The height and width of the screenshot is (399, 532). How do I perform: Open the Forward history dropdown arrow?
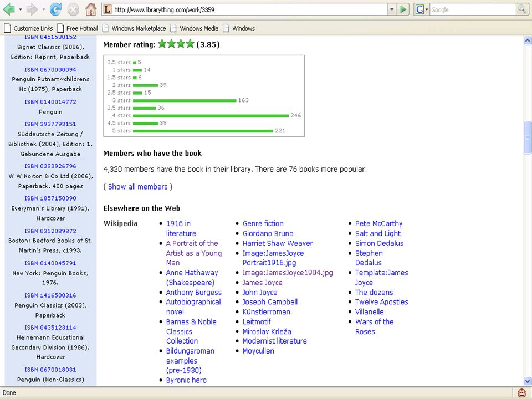point(43,9)
